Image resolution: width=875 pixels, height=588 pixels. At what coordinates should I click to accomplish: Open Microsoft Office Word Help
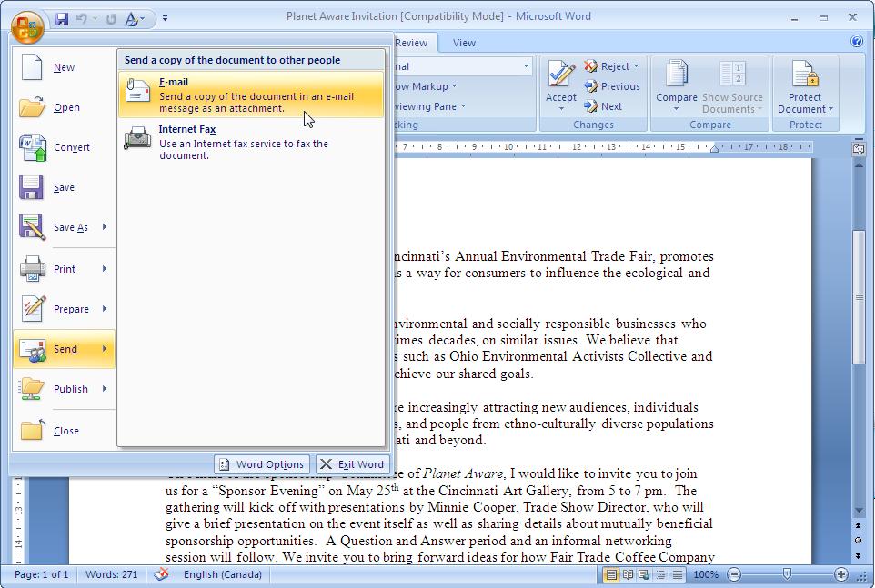click(857, 41)
